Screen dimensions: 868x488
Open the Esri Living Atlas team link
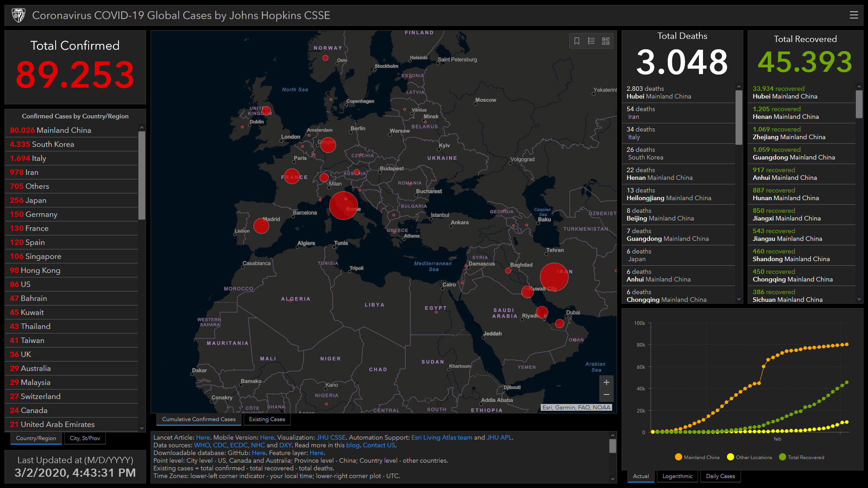point(442,437)
